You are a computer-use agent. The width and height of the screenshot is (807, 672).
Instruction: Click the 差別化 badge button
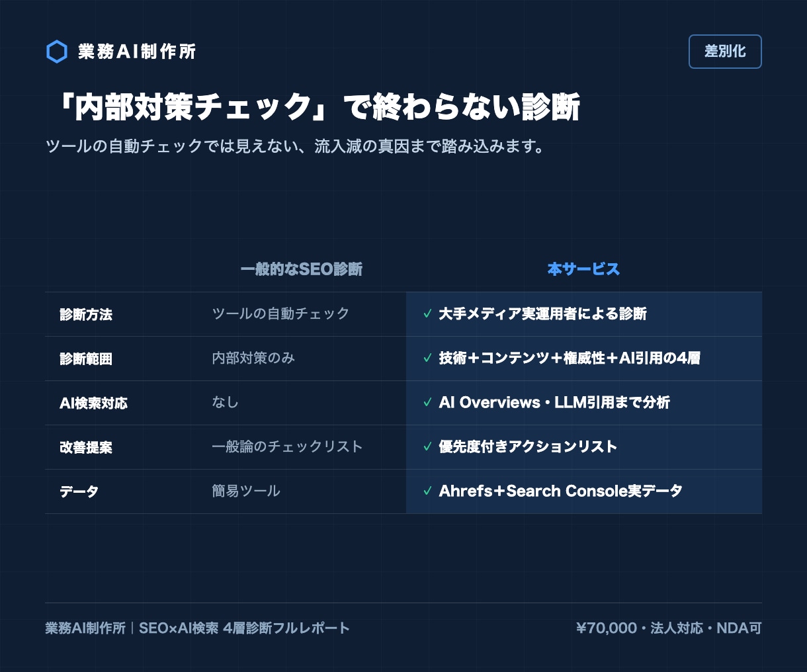pos(725,52)
